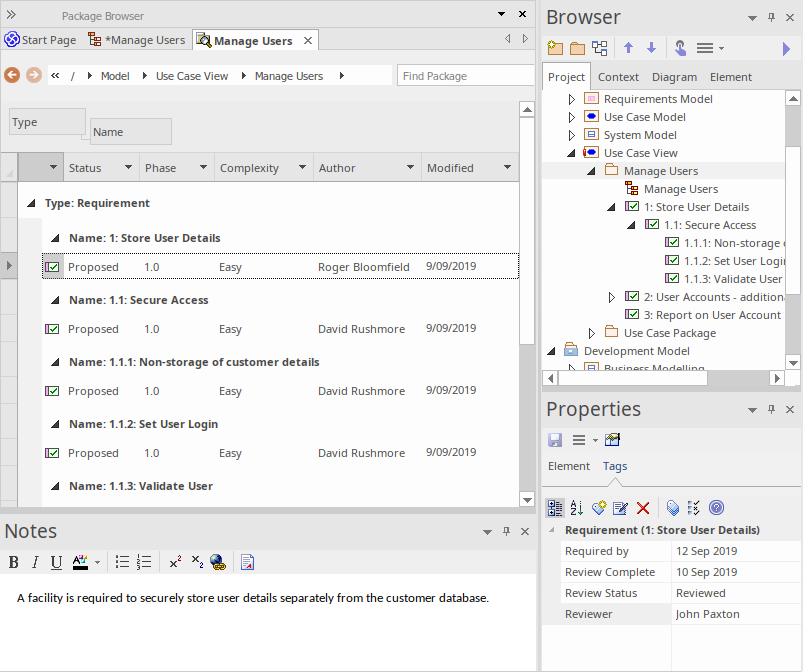The height and width of the screenshot is (672, 803).
Task: Sort tagged values alphabetically
Action: [576, 508]
